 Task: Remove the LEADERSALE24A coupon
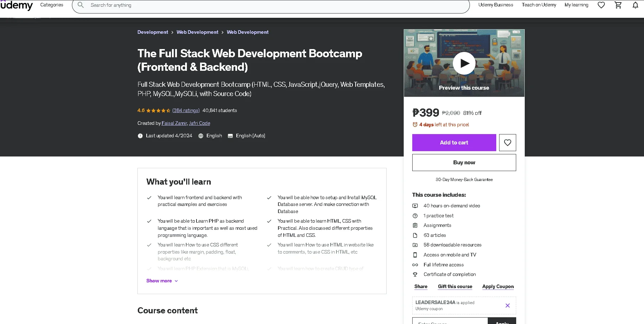coord(508,306)
